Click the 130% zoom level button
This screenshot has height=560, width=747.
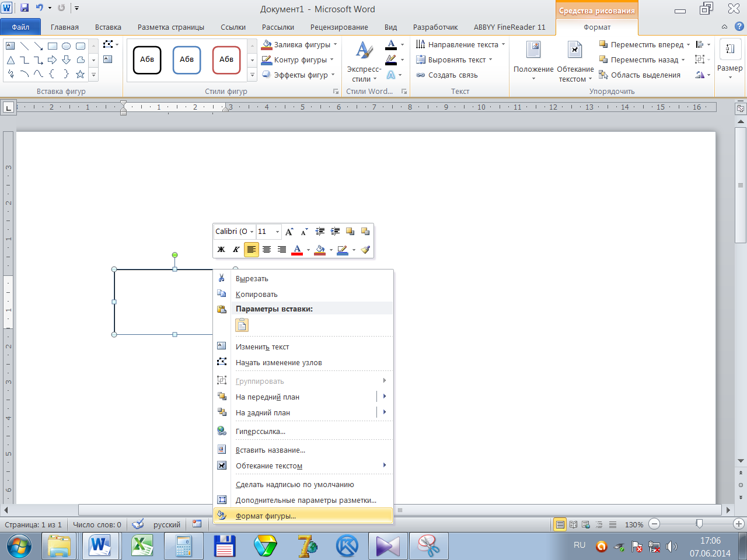tap(634, 524)
